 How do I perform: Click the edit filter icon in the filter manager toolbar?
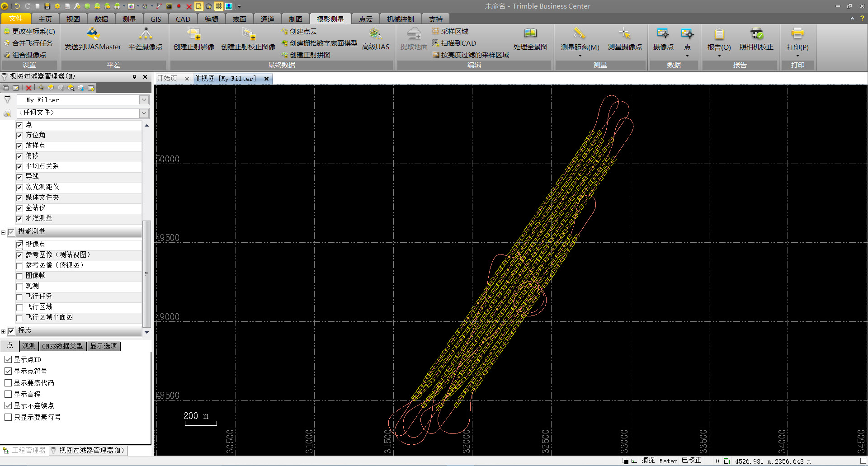coord(16,88)
